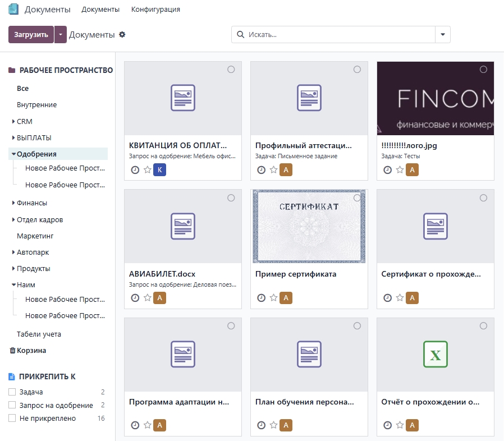Click the blue K avatar on КВИТАНЦИЯ card

point(159,170)
